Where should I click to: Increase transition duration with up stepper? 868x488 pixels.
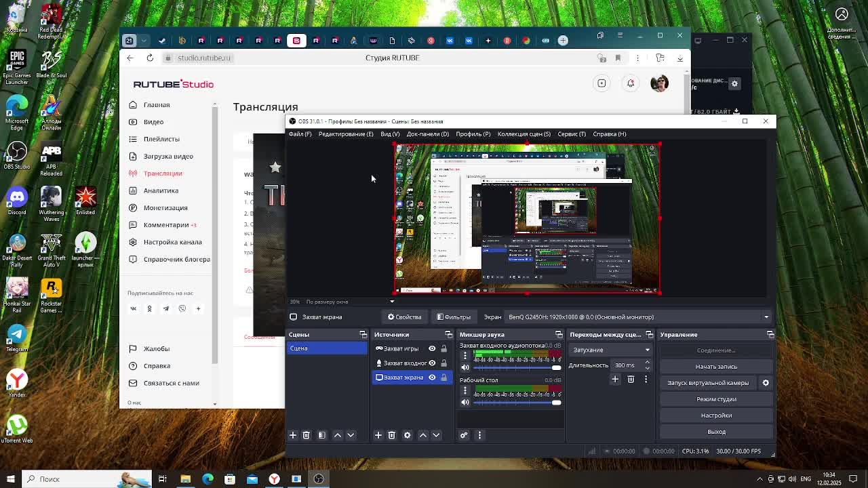[647, 363]
